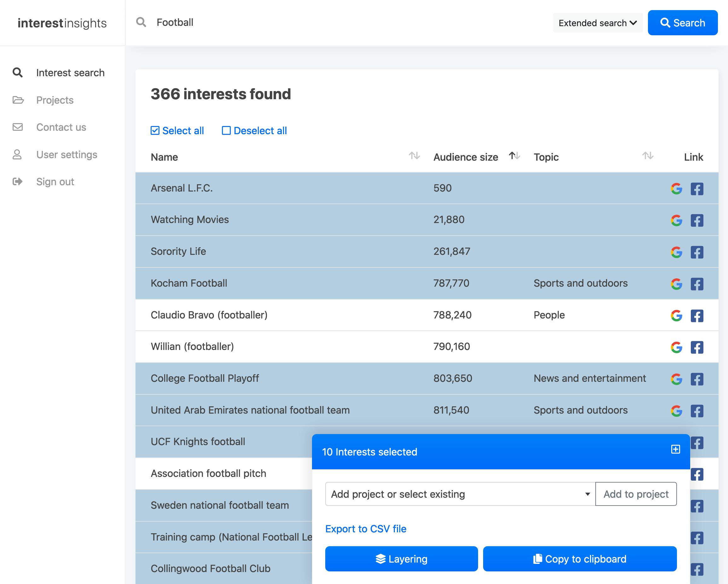Open Facebook link for Collingwood Football Club

pyautogui.click(x=697, y=570)
